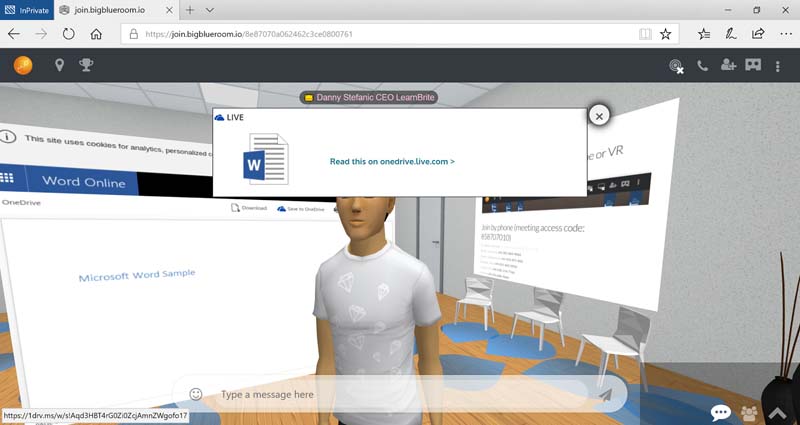Viewport: 800px width, 425px height.
Task: Click the 'Microsoft Word Sample' heading
Action: [137, 275]
